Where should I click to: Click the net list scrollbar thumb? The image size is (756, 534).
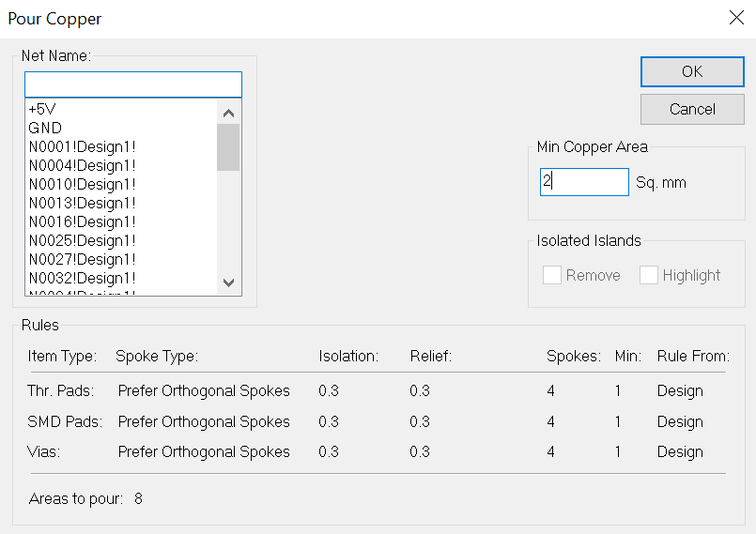click(x=228, y=147)
